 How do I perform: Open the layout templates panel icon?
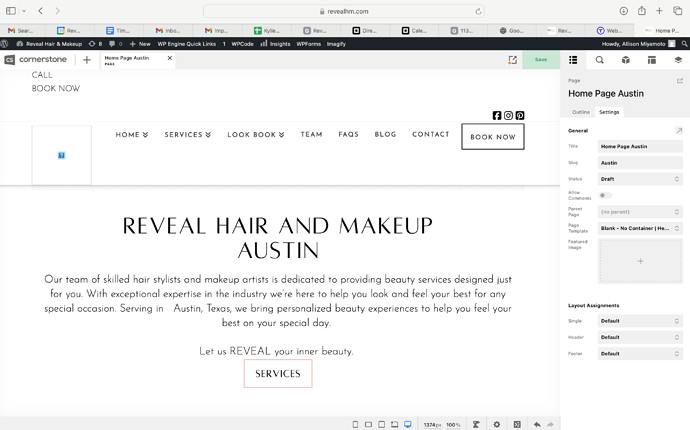pyautogui.click(x=652, y=60)
